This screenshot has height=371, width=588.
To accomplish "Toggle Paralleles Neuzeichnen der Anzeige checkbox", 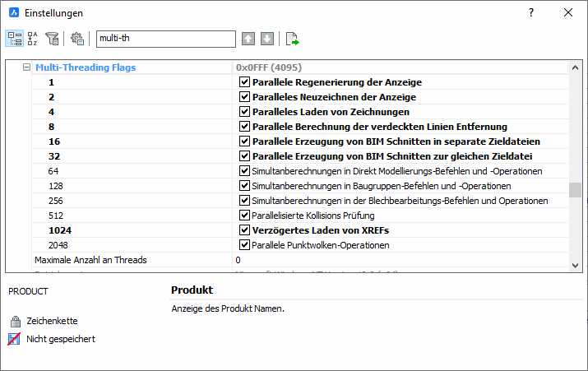I will pyautogui.click(x=244, y=97).
